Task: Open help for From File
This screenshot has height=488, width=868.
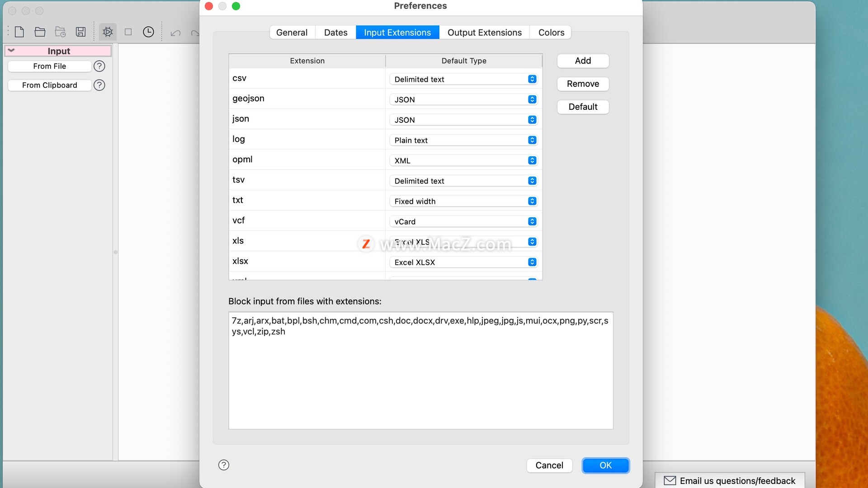Action: tap(99, 66)
